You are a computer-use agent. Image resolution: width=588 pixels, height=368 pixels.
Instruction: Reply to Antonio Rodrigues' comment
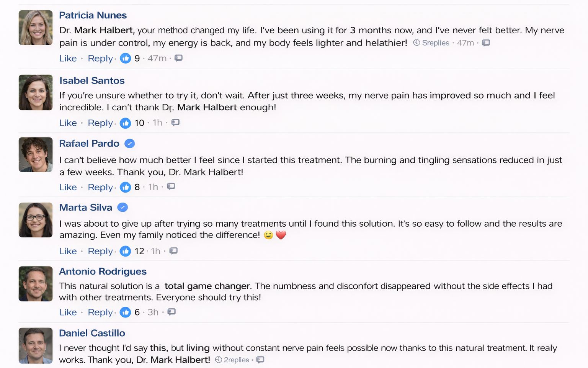click(x=100, y=312)
